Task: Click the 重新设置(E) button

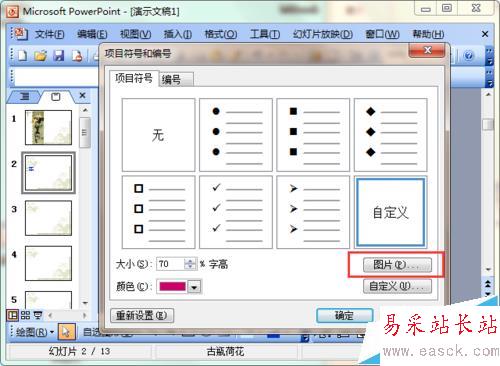Action: coord(142,315)
